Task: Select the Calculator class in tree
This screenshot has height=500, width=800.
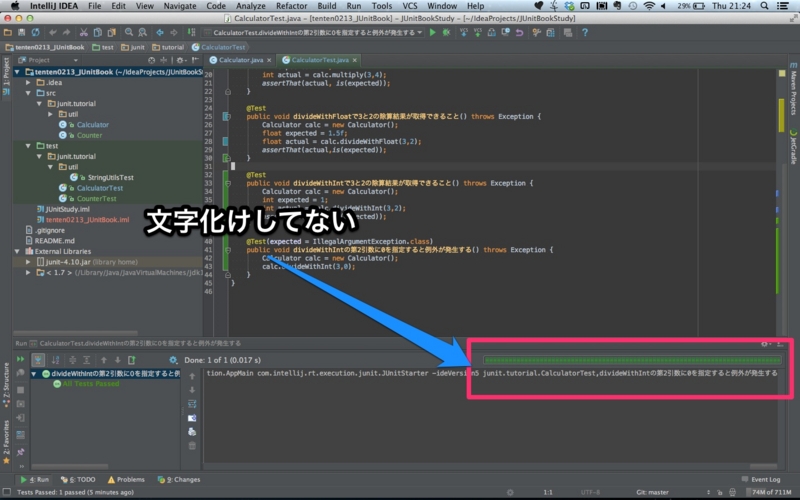Action: click(93, 124)
